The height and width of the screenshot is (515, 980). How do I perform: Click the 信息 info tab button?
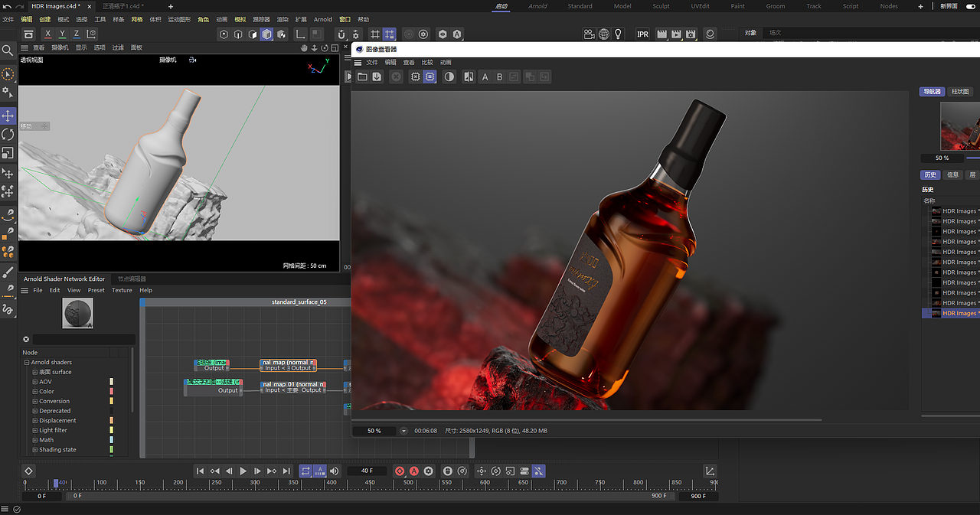tap(952, 174)
